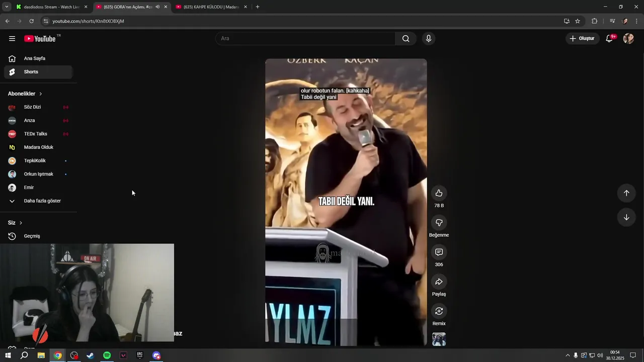Dislike the Short with Beğenme button
644x362 pixels.
click(x=439, y=223)
